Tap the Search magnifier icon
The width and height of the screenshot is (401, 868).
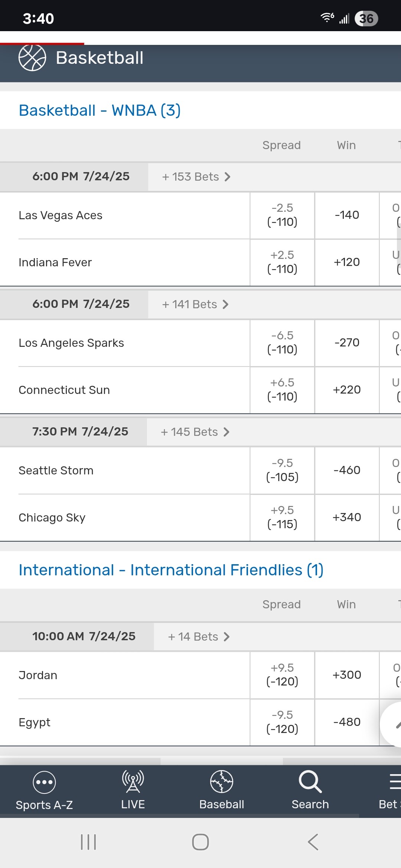pos(310,782)
